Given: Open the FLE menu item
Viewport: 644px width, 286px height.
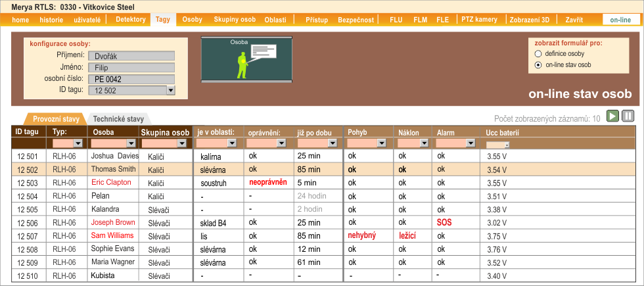Looking at the screenshot, I should coord(443,20).
